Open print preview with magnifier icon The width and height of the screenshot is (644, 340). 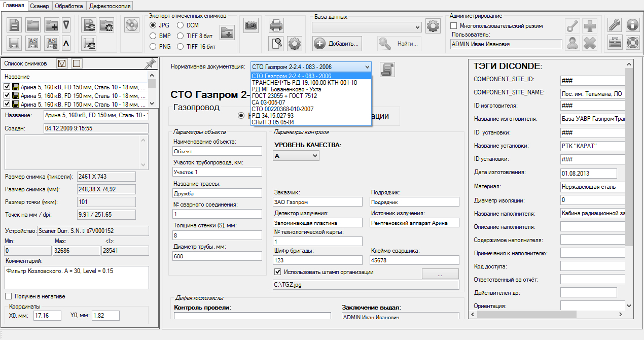tap(276, 43)
